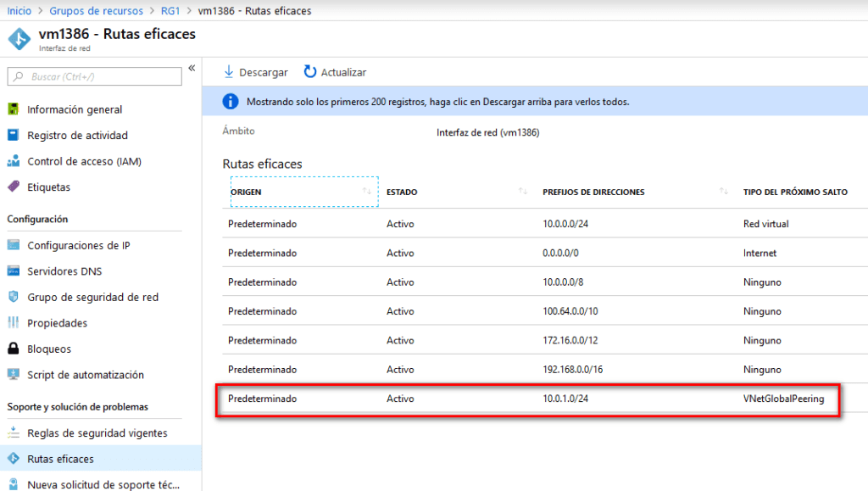Focus the Buscar search field

click(95, 76)
